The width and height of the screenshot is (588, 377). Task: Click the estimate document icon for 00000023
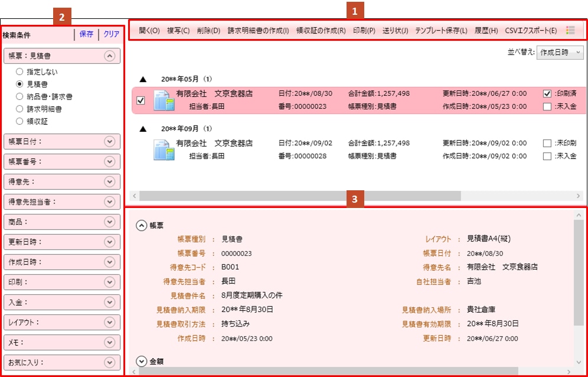[163, 100]
